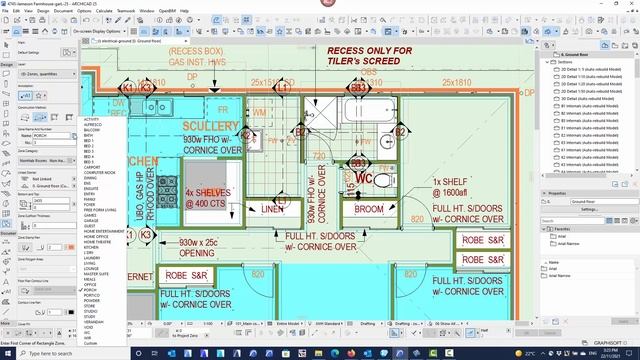Collapse the Properties panel header
Viewport: 640px width, 360px height.
(544, 193)
